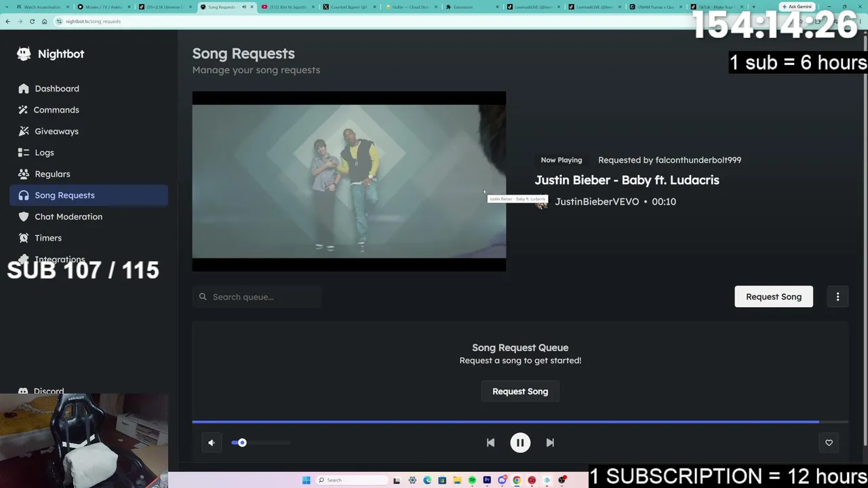The height and width of the screenshot is (488, 868).
Task: Click Request Song in the empty queue
Action: point(520,391)
